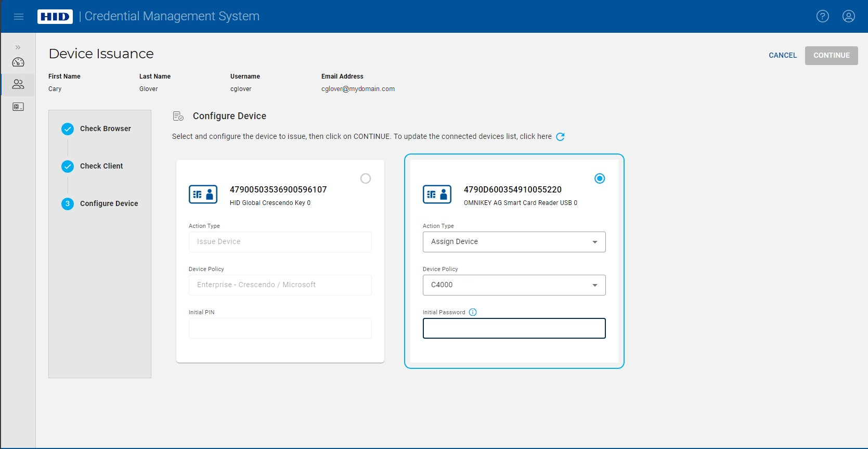Go to Check Client step

101,166
